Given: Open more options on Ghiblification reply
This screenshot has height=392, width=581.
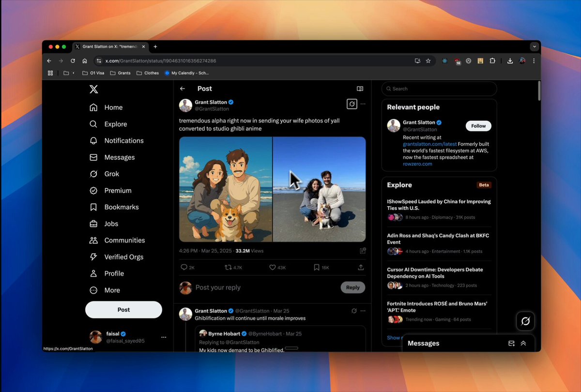Looking at the screenshot, I should click(363, 311).
